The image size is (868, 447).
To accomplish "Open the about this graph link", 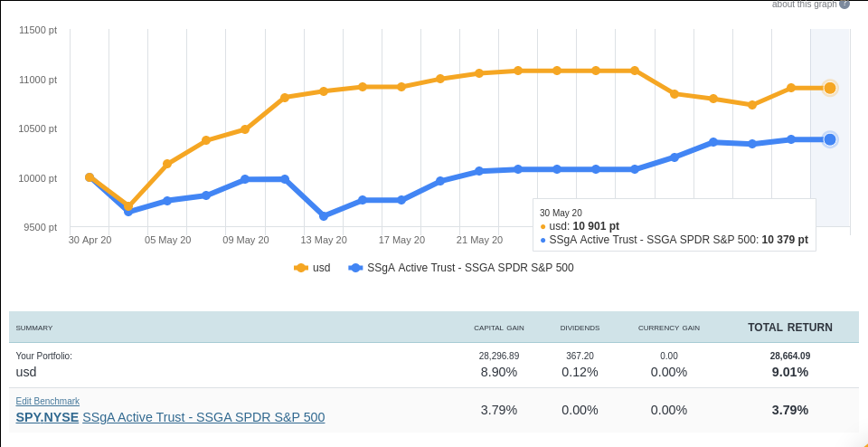I will [x=804, y=4].
